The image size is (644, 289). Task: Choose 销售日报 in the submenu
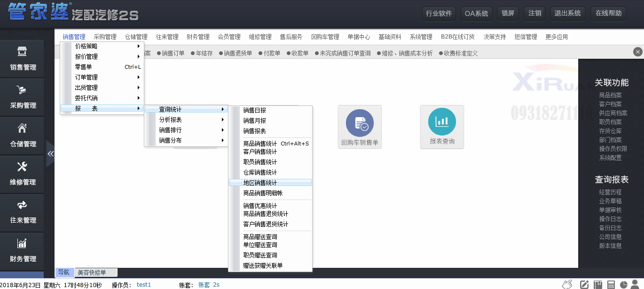tap(255, 110)
